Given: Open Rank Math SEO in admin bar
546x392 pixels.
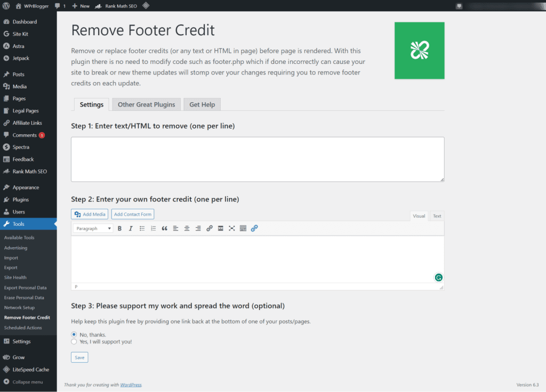Looking at the screenshot, I should point(117,6).
